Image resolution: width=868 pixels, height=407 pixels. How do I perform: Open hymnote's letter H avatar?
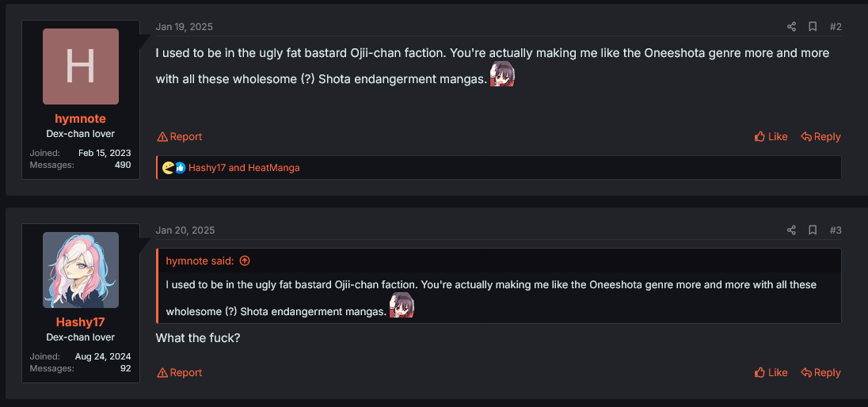click(x=81, y=67)
